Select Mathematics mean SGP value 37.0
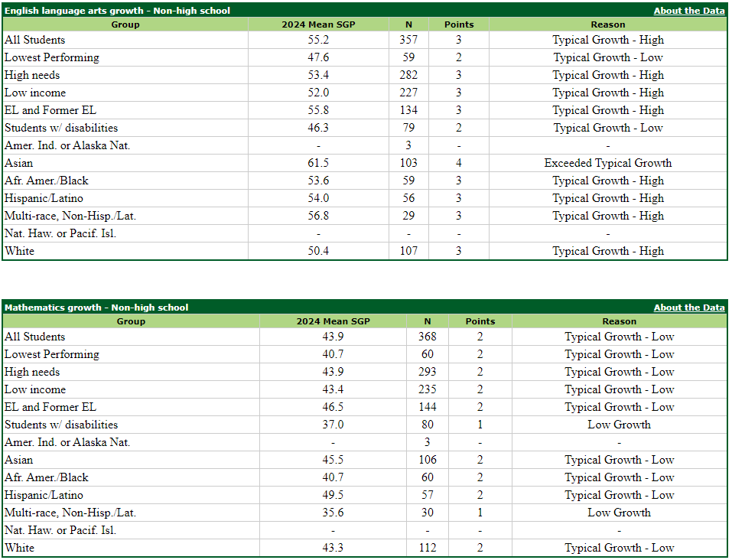The width and height of the screenshot is (732, 560). [333, 425]
